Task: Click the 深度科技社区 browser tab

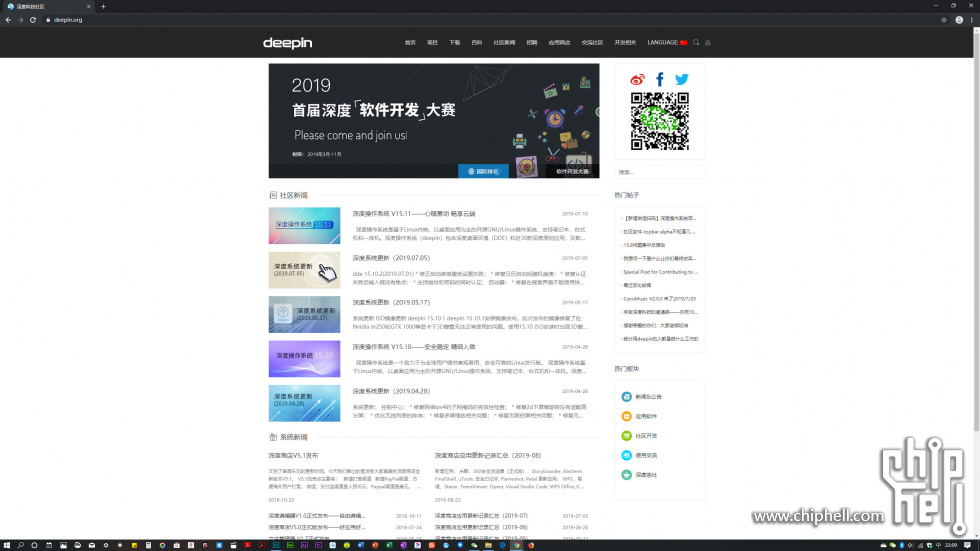Action: (49, 6)
